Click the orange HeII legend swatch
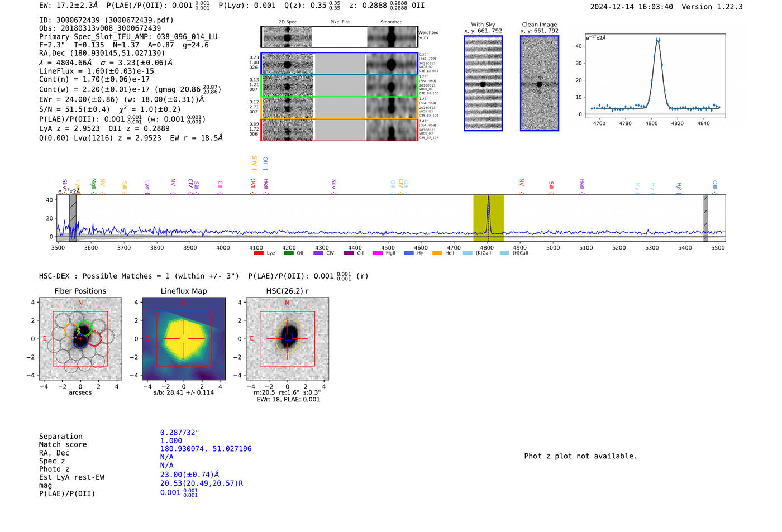This screenshot has height=532, width=782. (x=437, y=253)
